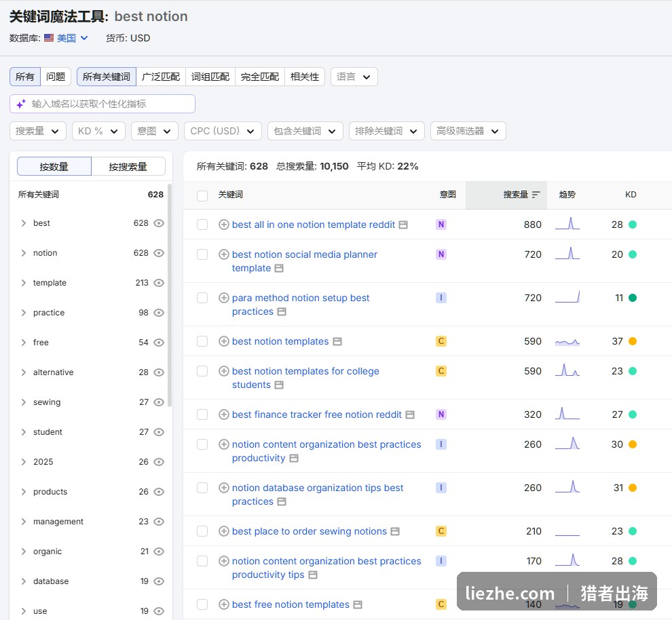672x620 pixels.
Task: Click the plus icon beside 'best place to order sewing notions'
Action: coord(224,531)
